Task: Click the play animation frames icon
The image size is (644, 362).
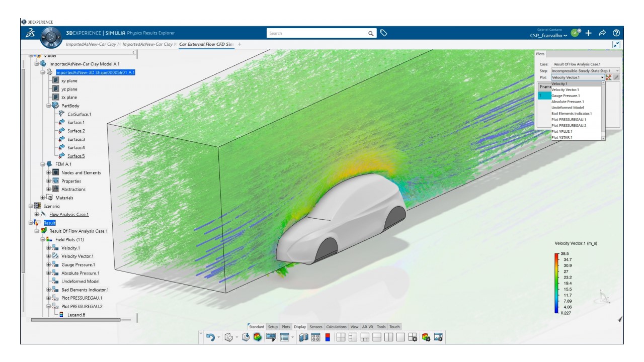Action: click(x=271, y=337)
